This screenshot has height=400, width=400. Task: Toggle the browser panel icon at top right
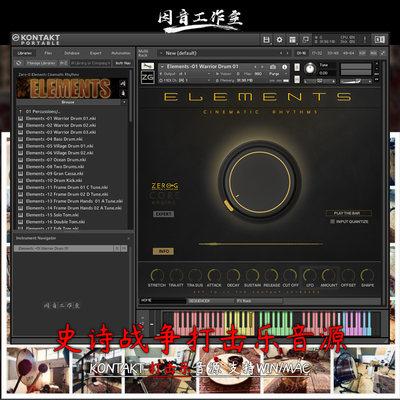(380, 40)
